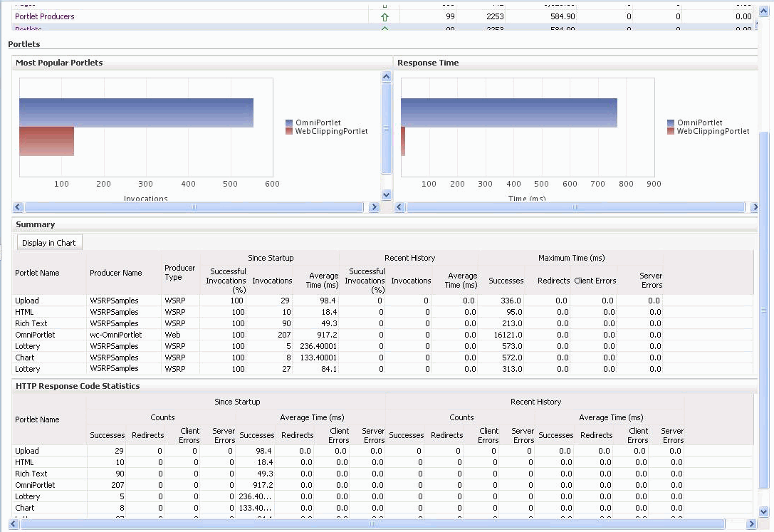The image size is (774, 532).
Task: Click the Producer Name column header in Summary
Action: coord(115,273)
